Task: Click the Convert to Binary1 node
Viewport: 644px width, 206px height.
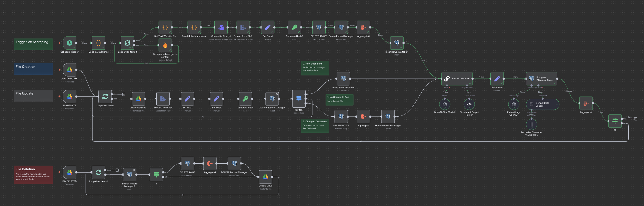Action: [221, 27]
